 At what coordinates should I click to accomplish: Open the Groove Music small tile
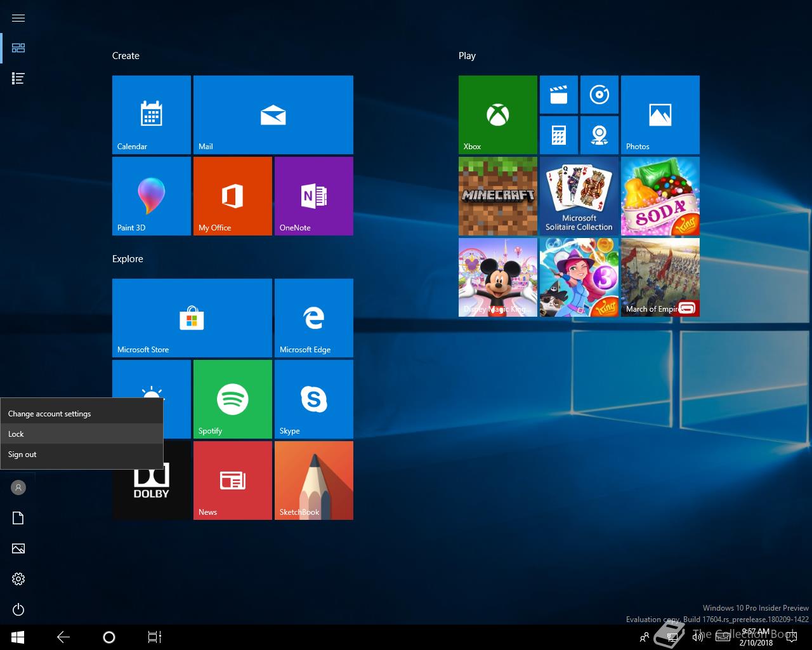[x=599, y=95]
